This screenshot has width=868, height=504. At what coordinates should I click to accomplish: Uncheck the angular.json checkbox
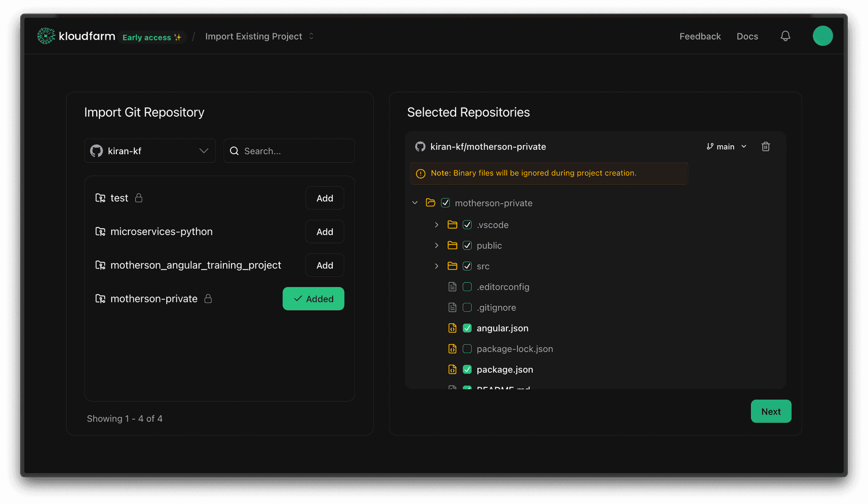(x=467, y=328)
